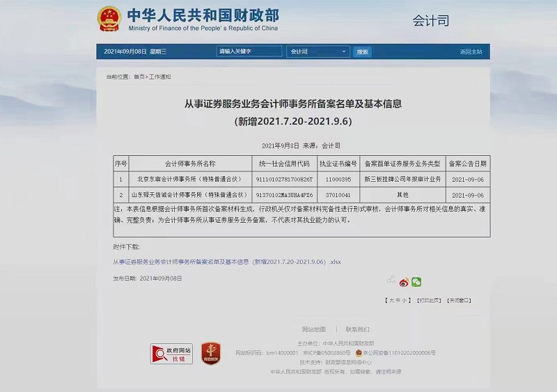Select cell 北京东审会计师事务所（特殊普通合伙）
Viewport: 557px width, 392px height.
(x=190, y=180)
